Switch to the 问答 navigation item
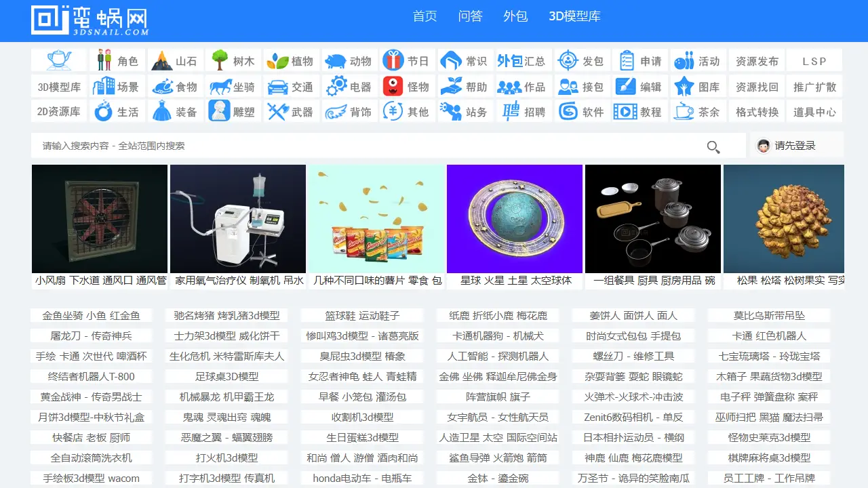 click(471, 16)
